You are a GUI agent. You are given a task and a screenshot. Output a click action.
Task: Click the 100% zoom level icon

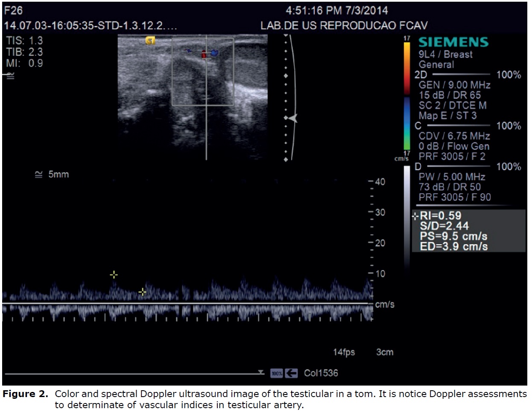[x=277, y=373]
